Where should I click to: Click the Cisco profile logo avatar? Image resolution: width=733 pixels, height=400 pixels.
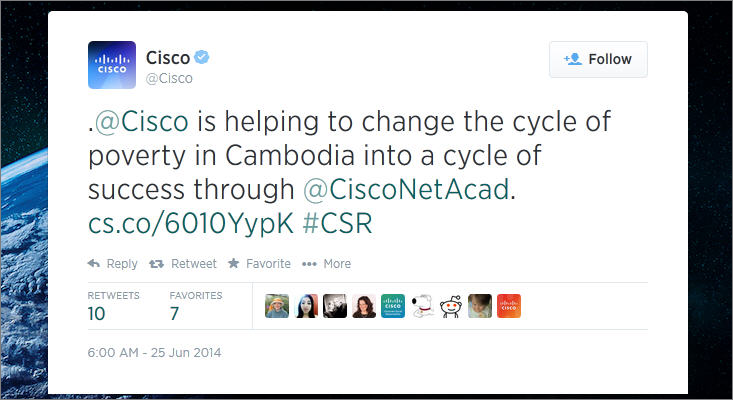coord(112,65)
